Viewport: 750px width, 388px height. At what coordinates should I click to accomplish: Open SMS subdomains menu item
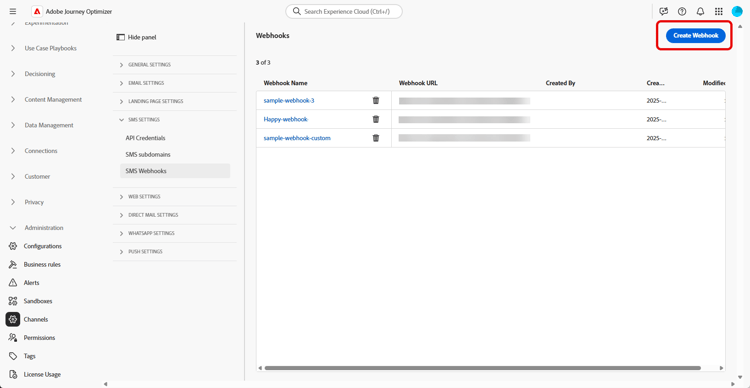point(148,155)
